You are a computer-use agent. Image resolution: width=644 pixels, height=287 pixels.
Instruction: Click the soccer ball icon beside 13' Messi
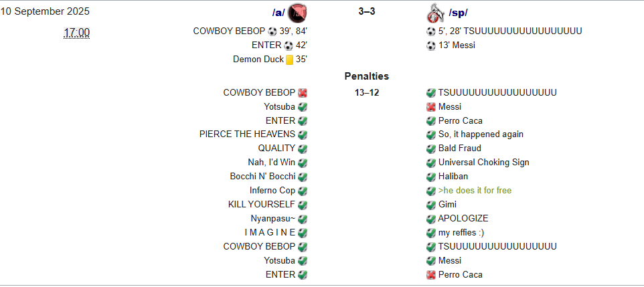(431, 45)
